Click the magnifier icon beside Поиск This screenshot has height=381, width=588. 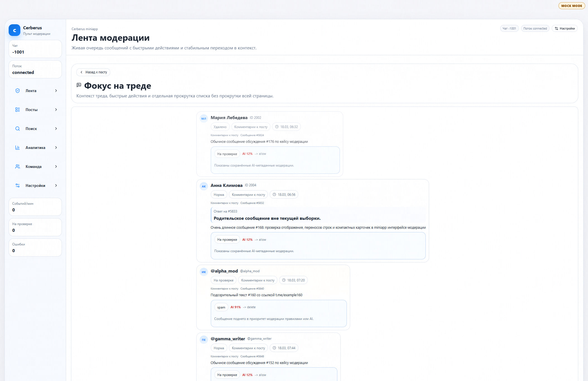(x=18, y=129)
